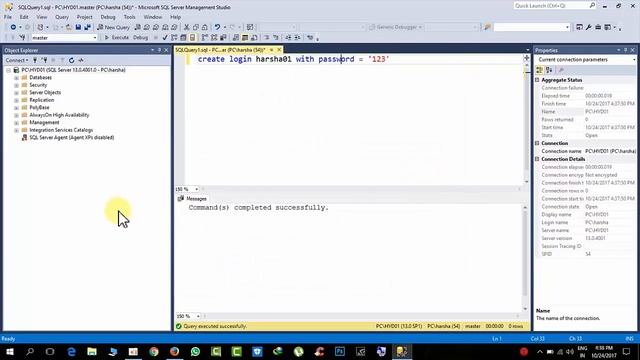Open the master database dropdown
The image size is (640, 360).
point(95,38)
